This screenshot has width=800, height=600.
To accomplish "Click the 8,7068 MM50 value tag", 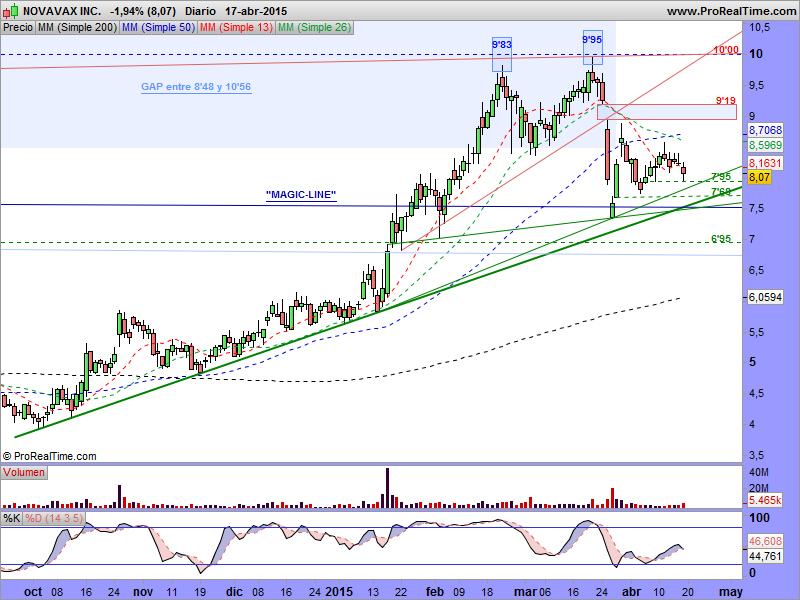I will pyautogui.click(x=765, y=131).
